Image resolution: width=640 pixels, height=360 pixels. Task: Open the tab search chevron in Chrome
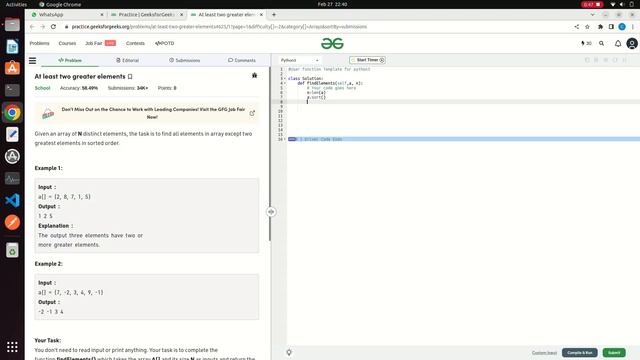592,15
